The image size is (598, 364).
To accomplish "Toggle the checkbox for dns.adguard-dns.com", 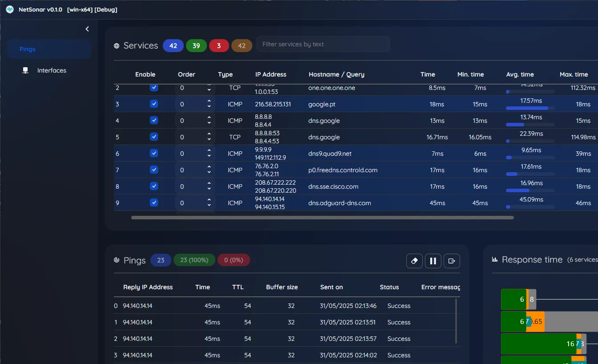I will pyautogui.click(x=154, y=202).
